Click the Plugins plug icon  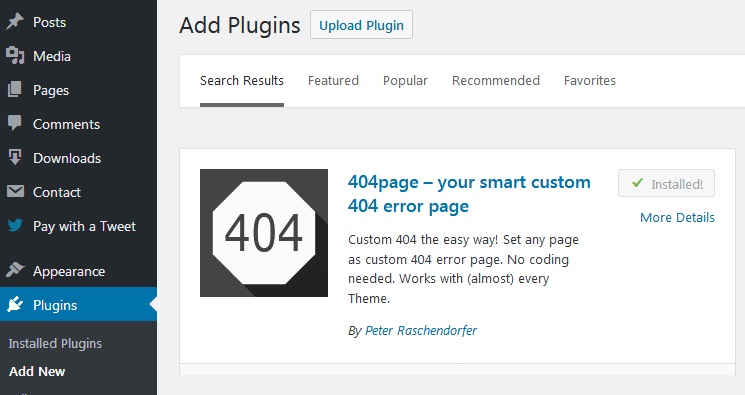15,304
